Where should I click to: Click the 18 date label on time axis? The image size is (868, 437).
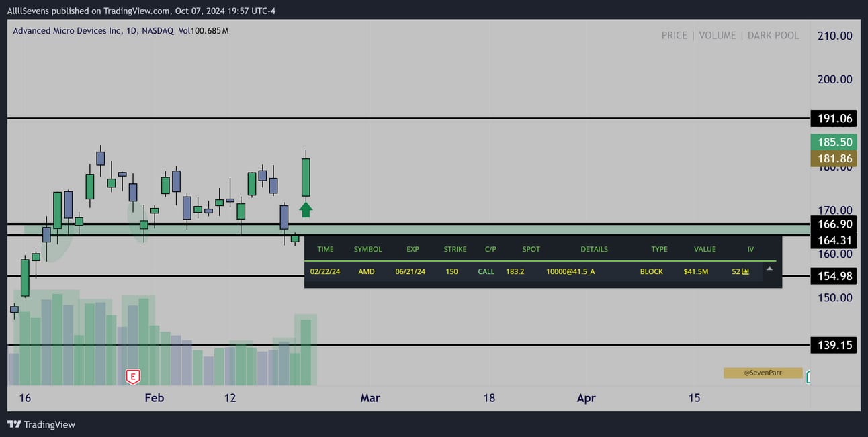tap(489, 398)
